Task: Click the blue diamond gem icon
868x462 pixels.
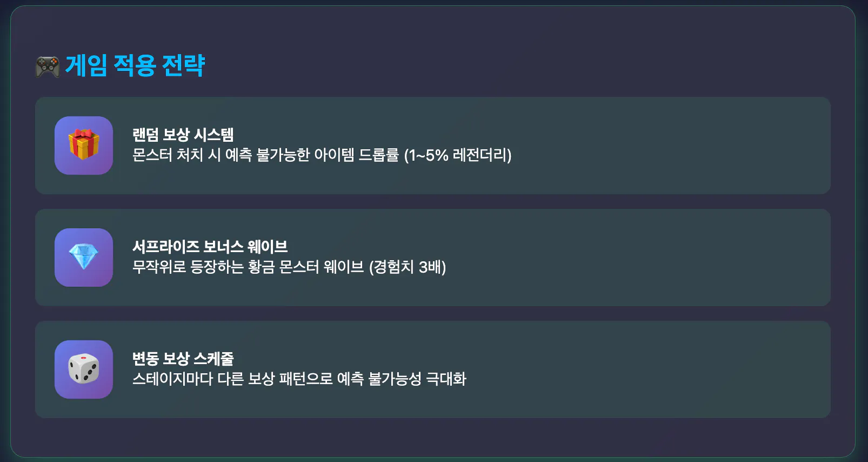Action: (x=84, y=257)
